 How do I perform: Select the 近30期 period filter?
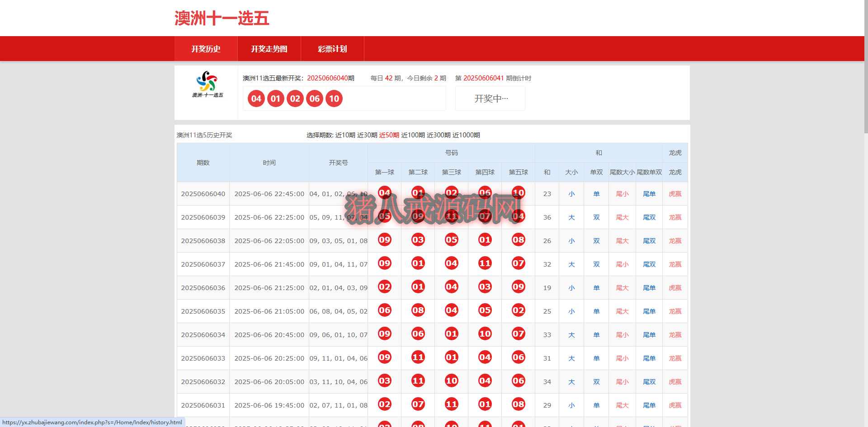pyautogui.click(x=367, y=135)
